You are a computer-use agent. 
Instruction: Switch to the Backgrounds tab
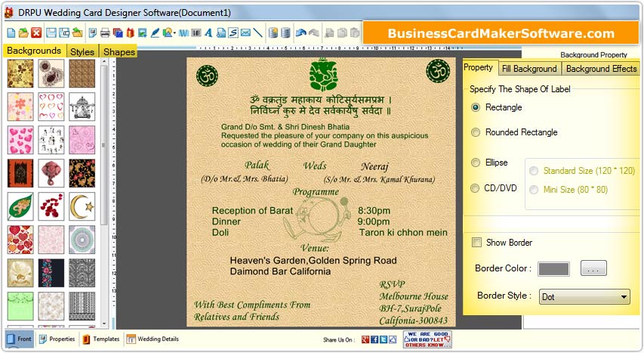[34, 51]
